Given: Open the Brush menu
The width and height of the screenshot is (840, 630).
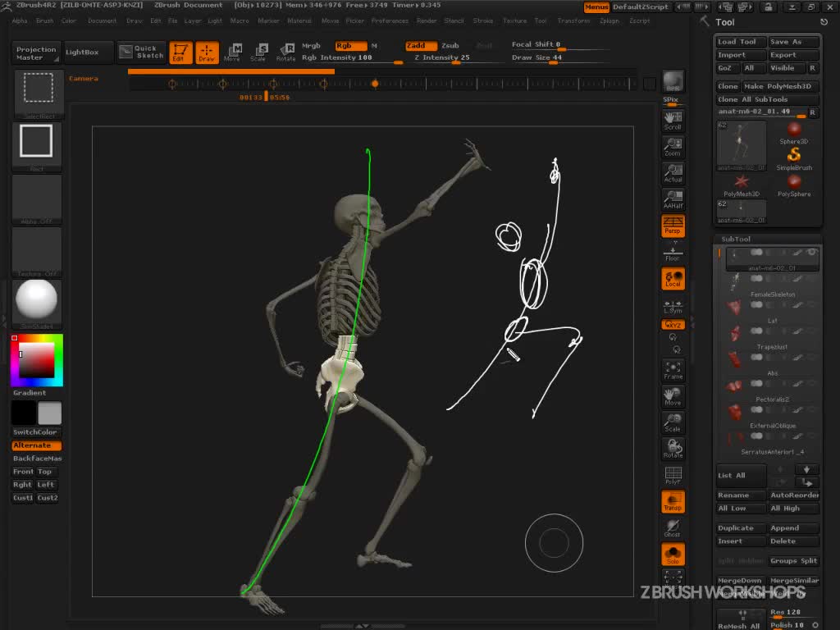Looking at the screenshot, I should click(x=44, y=21).
